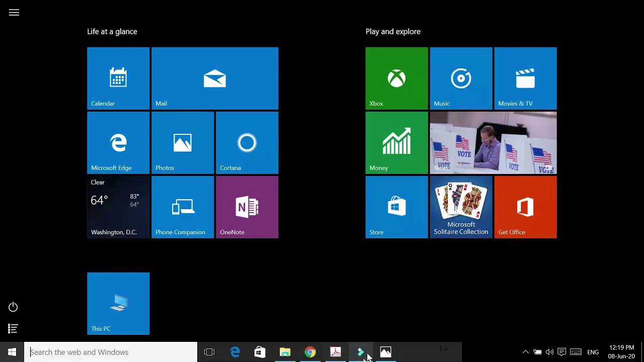Open the Movies & TV tile
The height and width of the screenshot is (362, 644).
525,78
